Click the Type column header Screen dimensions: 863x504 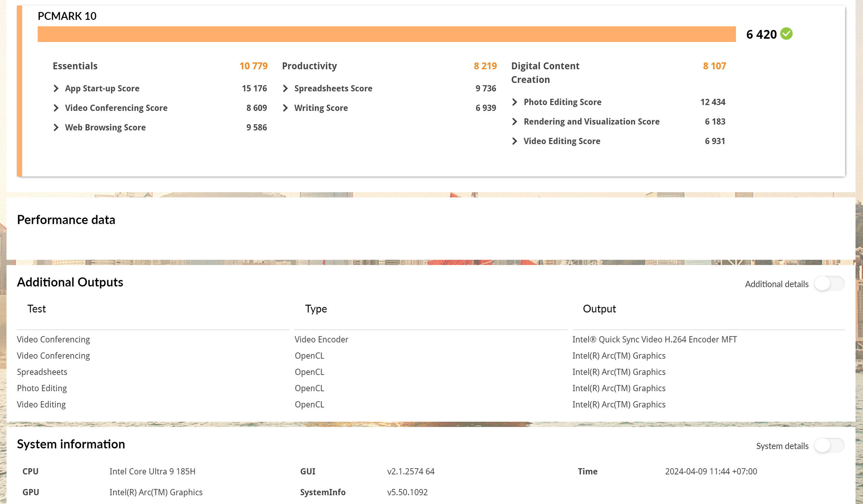[316, 309]
